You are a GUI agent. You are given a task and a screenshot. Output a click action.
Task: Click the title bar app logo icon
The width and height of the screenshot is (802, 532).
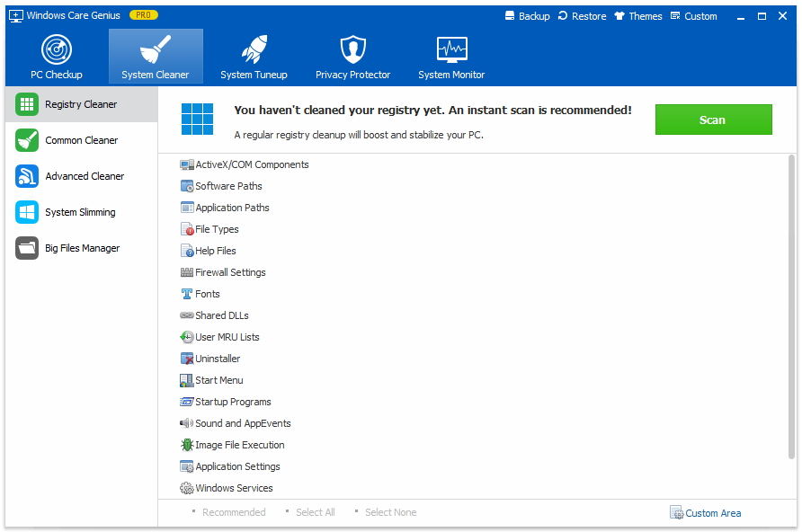click(x=16, y=16)
